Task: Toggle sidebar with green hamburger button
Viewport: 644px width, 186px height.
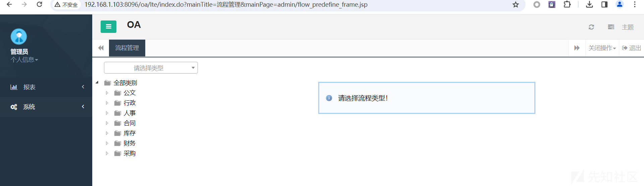Action: click(108, 27)
